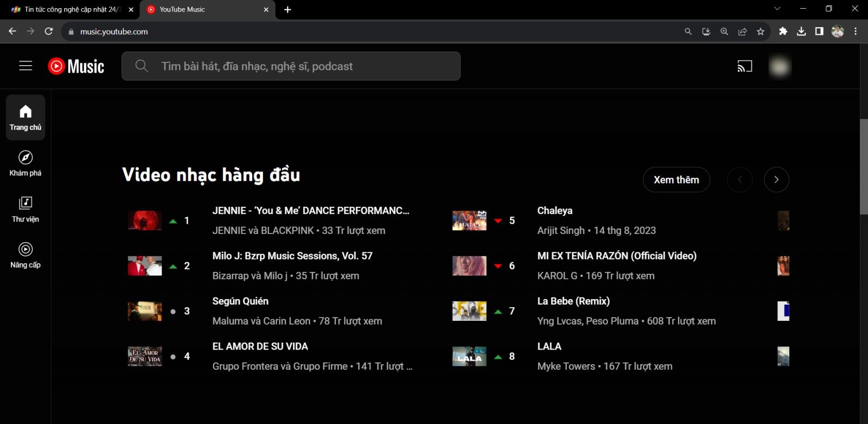Go to Trang chủ in sidebar

click(25, 117)
